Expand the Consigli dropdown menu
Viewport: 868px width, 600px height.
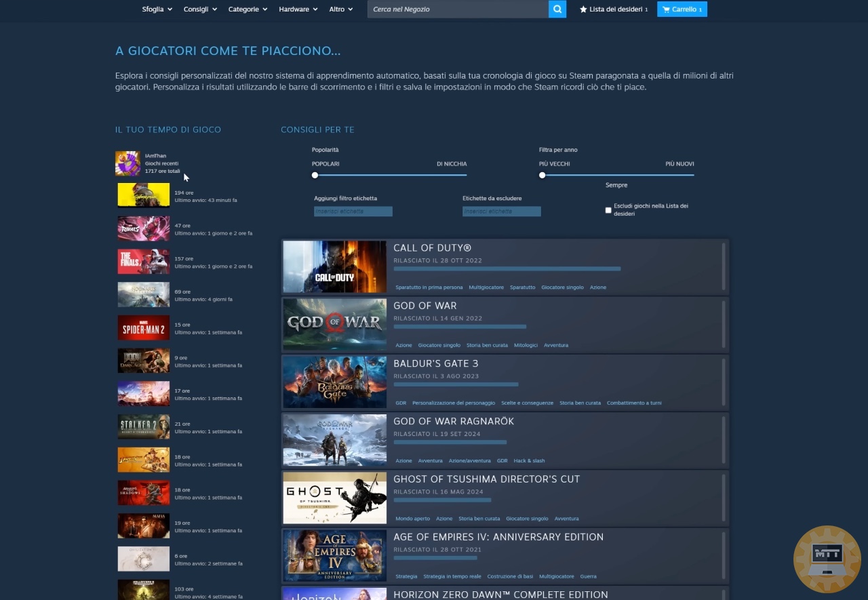(200, 9)
